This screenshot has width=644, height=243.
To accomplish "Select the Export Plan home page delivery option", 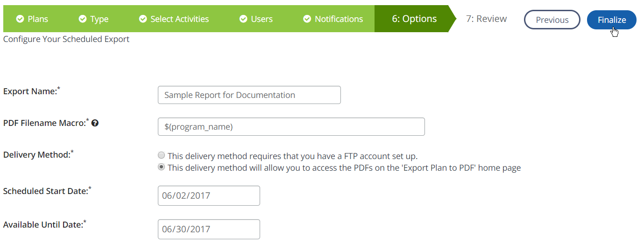I will pyautogui.click(x=162, y=167).
